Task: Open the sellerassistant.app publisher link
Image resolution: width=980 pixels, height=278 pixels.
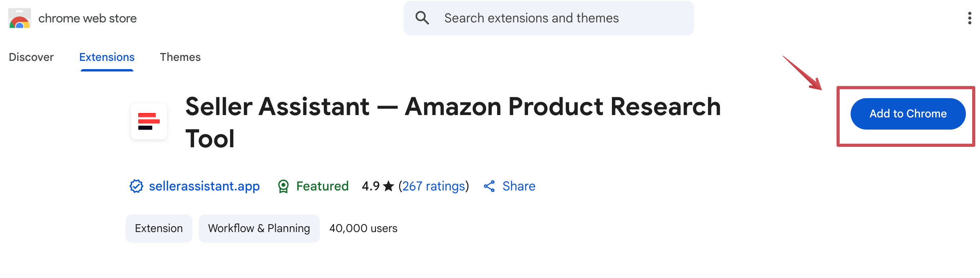Action: 204,186
